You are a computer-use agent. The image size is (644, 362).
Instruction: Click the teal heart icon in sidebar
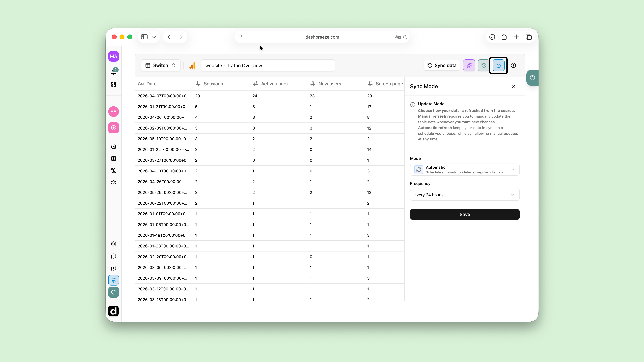click(x=114, y=292)
